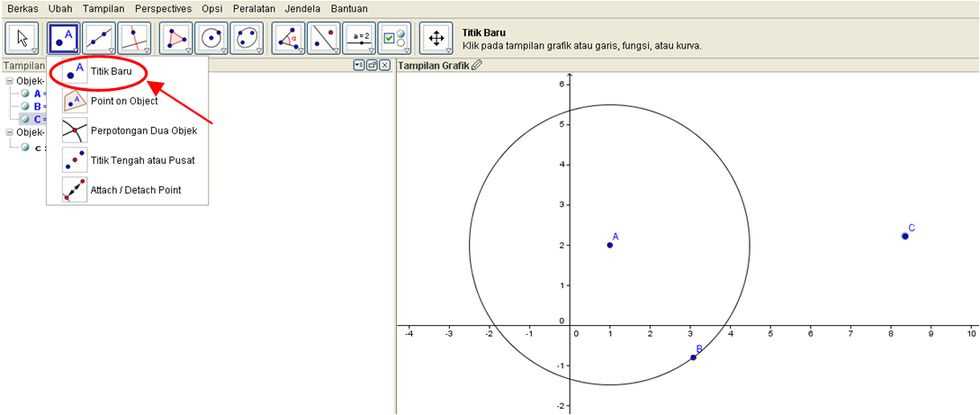
Task: Open the Circle tool's dropdown triangle
Action: [224, 50]
